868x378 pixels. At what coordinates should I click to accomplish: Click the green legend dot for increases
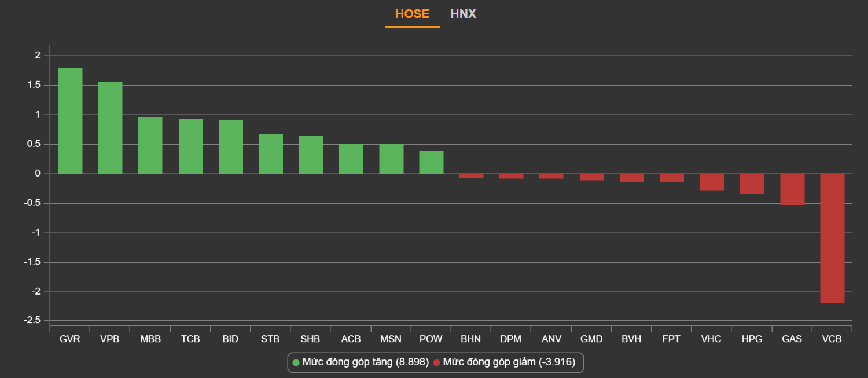[296, 362]
